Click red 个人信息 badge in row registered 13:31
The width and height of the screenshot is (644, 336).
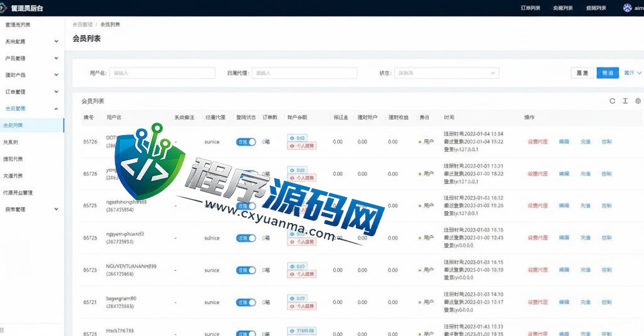tap(302, 178)
